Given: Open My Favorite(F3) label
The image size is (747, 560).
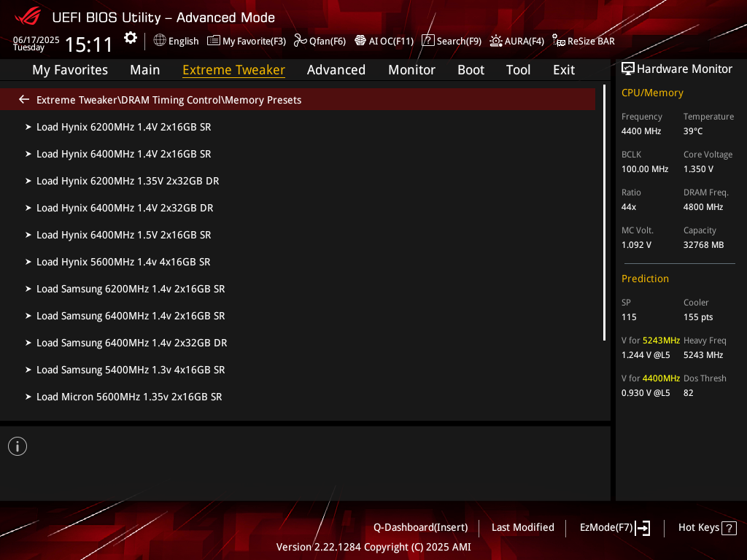Looking at the screenshot, I should 254,41.
